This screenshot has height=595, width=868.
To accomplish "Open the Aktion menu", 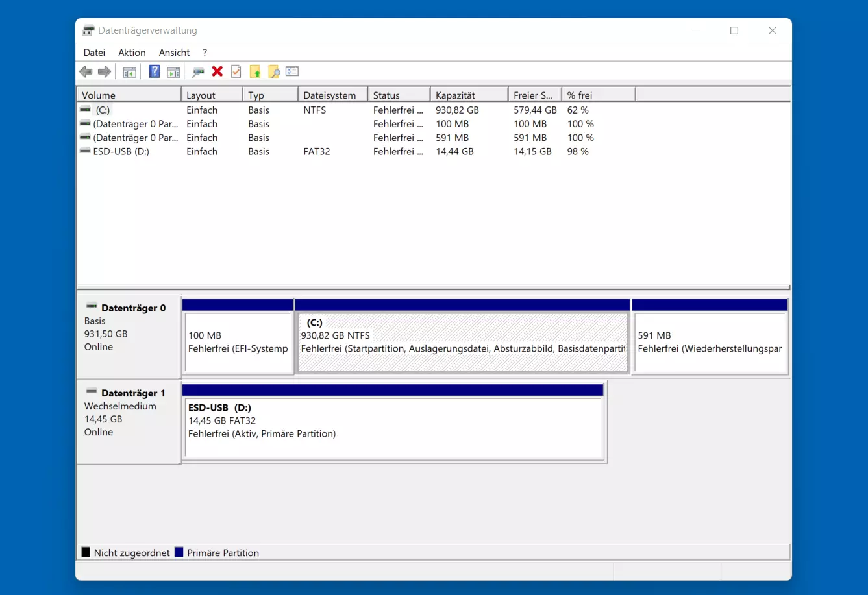I will 132,53.
